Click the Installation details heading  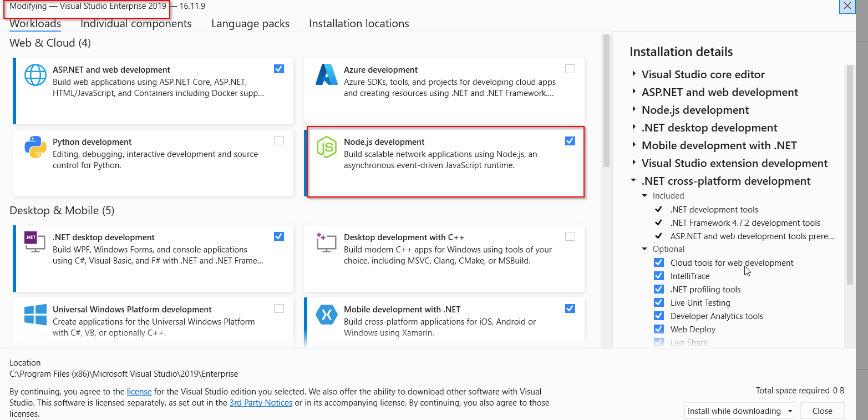coord(681,52)
